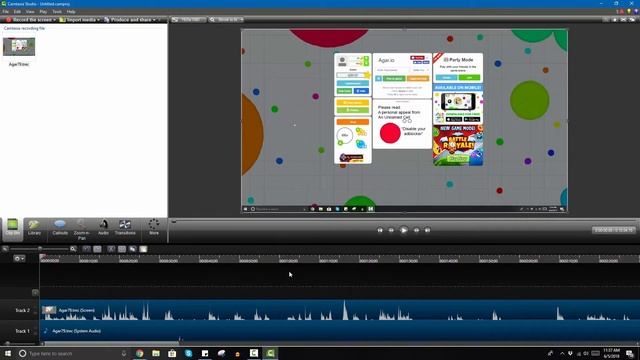Open the editing dimensions dropdown above preview
The height and width of the screenshot is (360, 640).
point(188,20)
